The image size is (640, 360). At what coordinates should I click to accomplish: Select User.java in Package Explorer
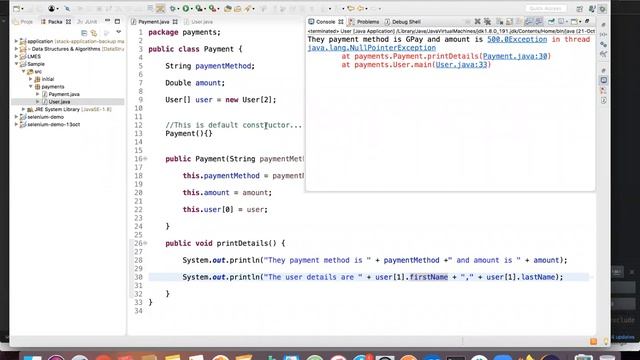(x=59, y=102)
